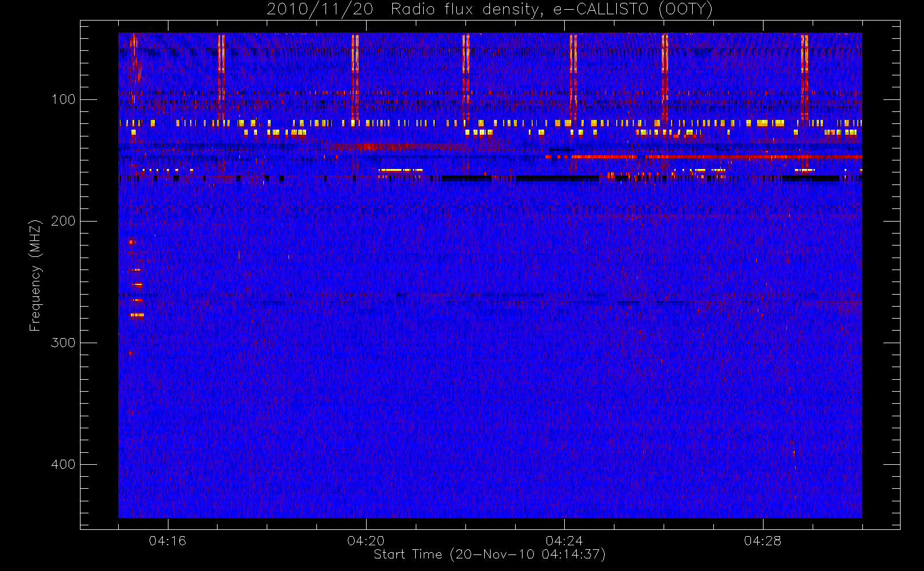The width and height of the screenshot is (924, 571).
Task: Click the '400' frequency tick label
Action: pos(63,464)
